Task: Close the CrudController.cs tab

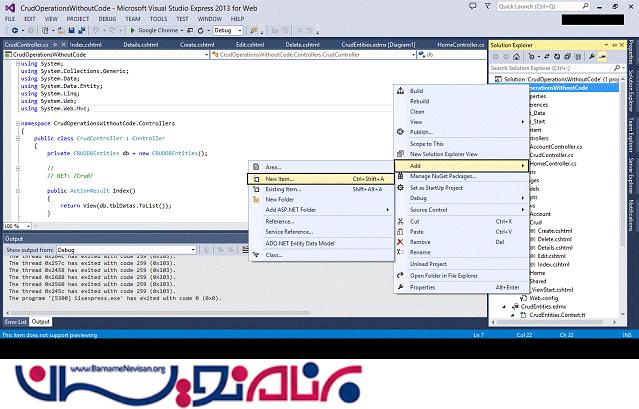Action: point(64,44)
